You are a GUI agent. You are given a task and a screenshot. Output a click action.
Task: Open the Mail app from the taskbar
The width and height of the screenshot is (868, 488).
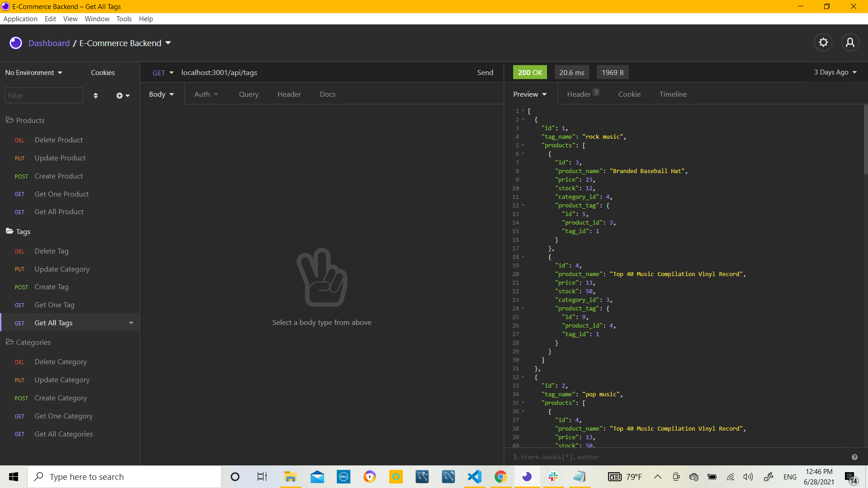317,477
